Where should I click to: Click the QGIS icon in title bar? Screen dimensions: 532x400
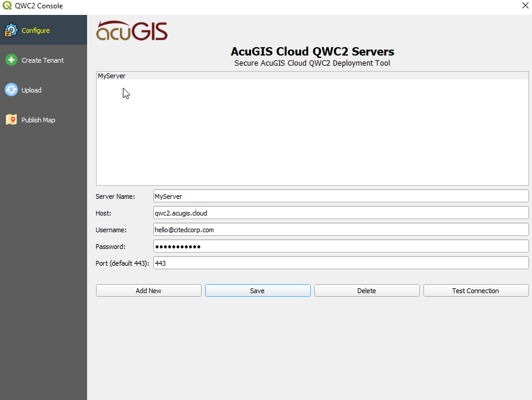(7, 6)
